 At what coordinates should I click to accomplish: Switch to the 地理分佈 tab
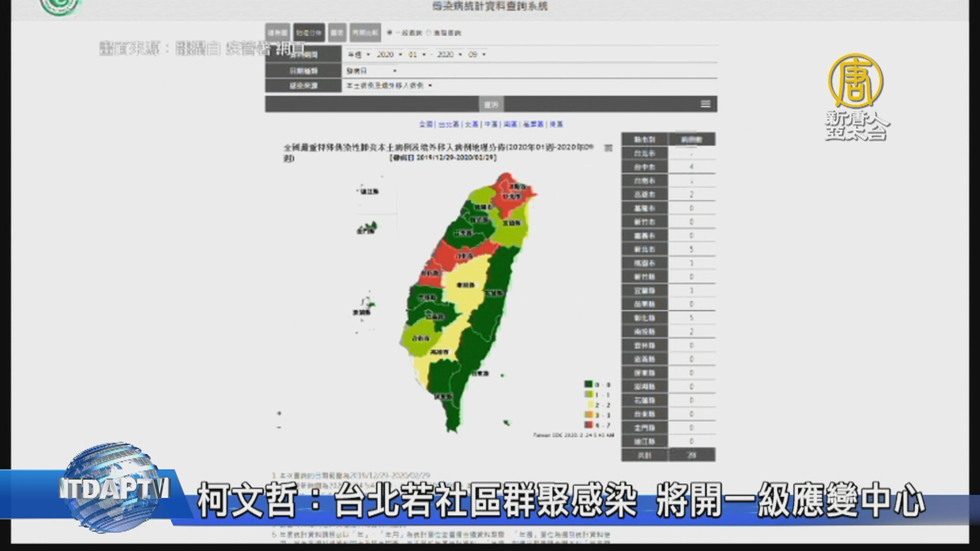(309, 33)
